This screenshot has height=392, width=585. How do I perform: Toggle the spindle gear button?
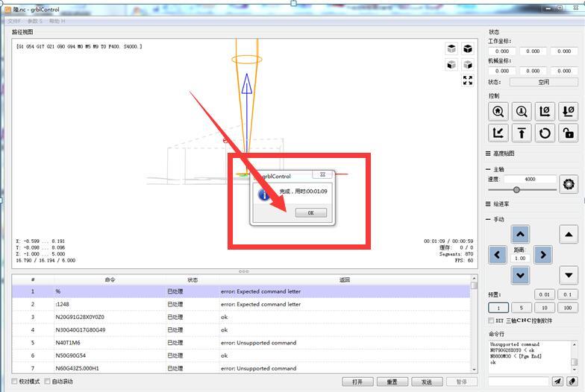click(x=569, y=184)
